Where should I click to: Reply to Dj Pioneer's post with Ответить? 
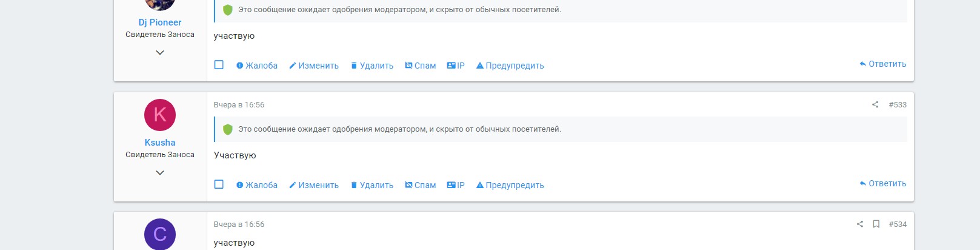pyautogui.click(x=883, y=64)
